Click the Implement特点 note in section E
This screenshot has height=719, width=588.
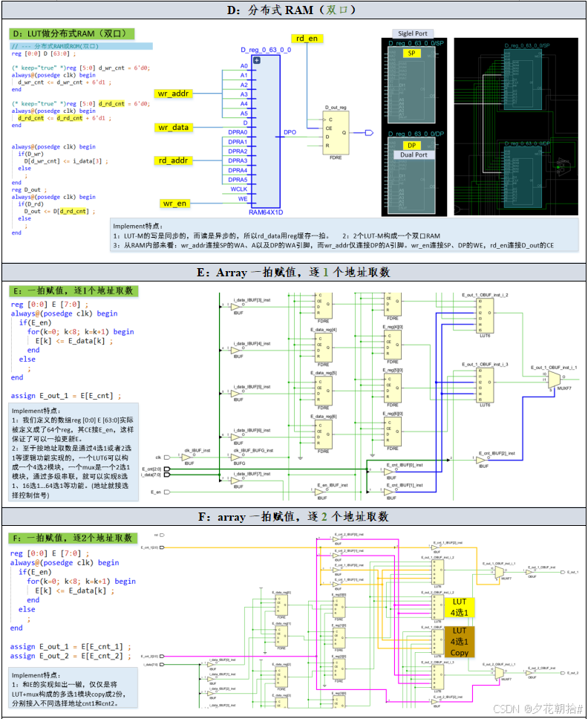[73, 452]
